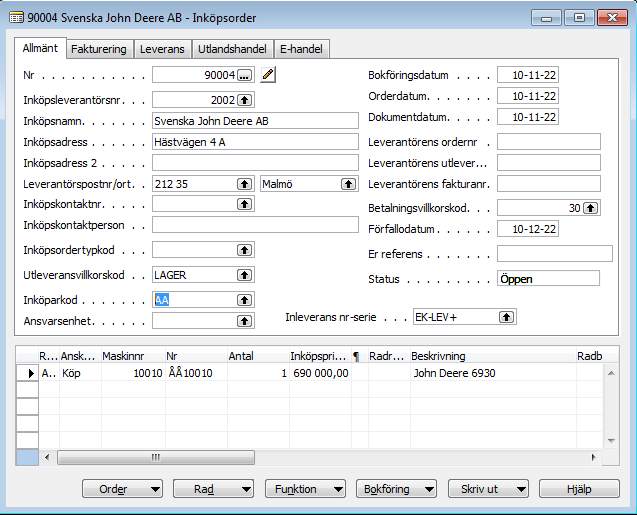Click the Hjälp button

(x=579, y=489)
